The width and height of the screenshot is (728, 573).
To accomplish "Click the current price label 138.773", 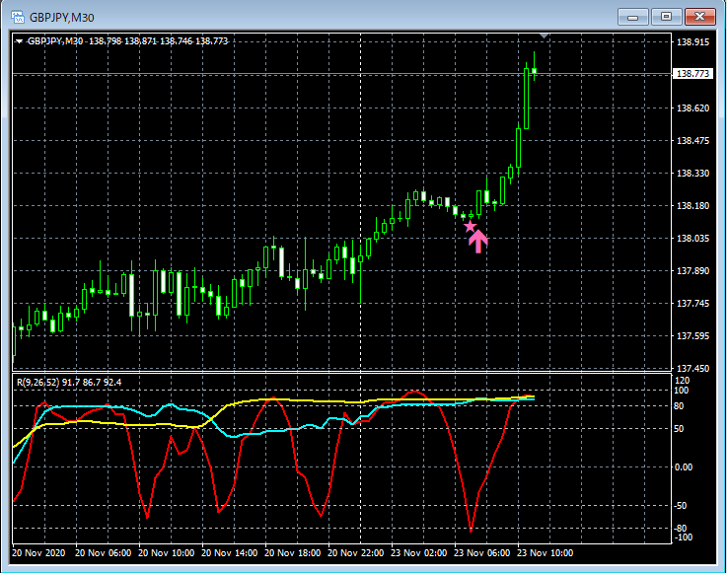I will [x=692, y=74].
